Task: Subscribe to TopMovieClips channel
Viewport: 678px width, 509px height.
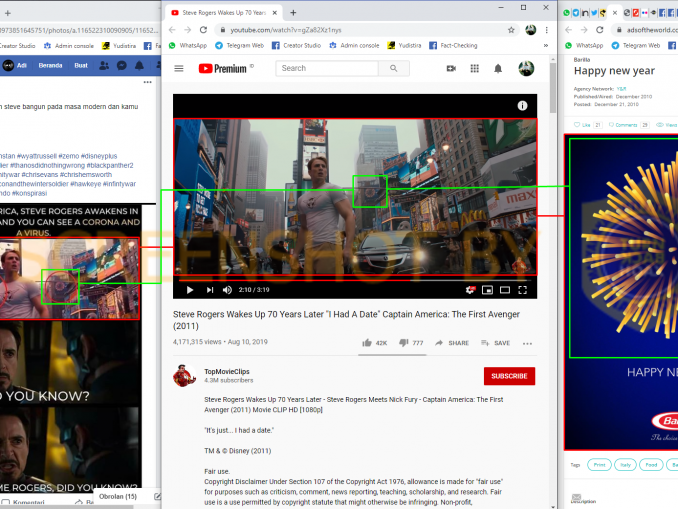Action: [x=509, y=376]
